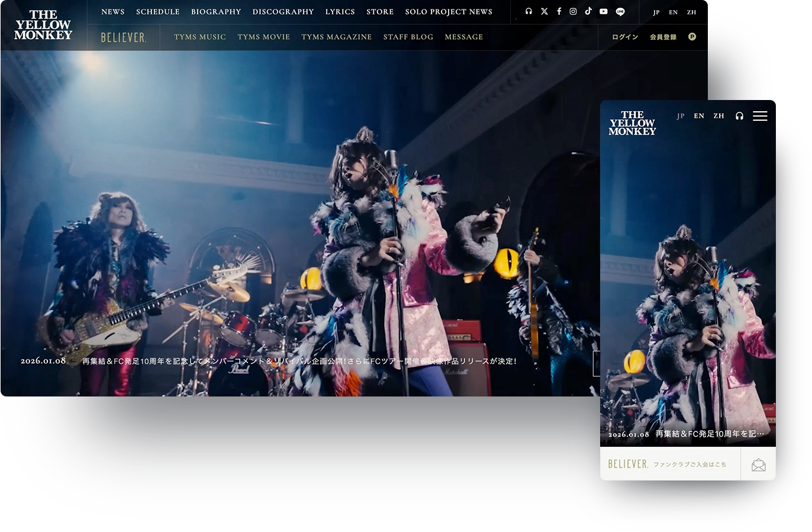
Task: Open the DISCOGRAPHY menu item
Action: [x=283, y=12]
